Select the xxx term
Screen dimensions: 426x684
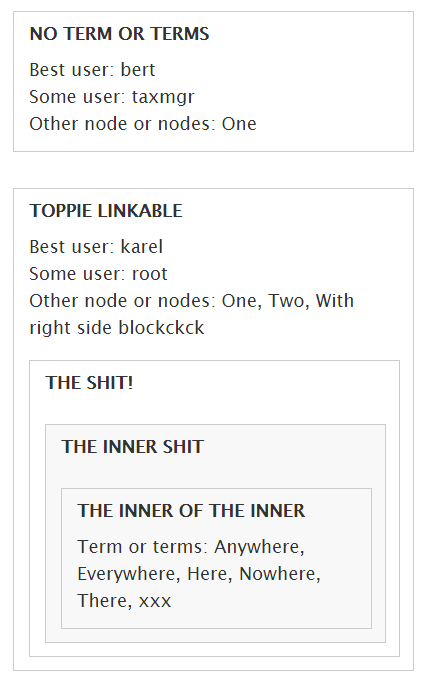[155, 602]
